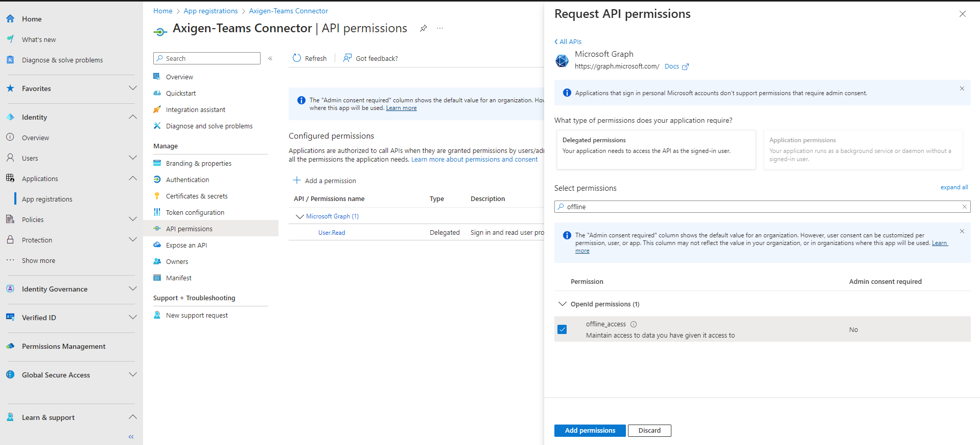Viewport: 980px width, 445px height.
Task: Click the Discard button
Action: click(x=649, y=430)
